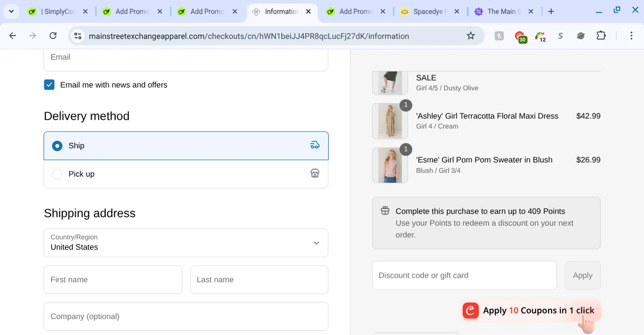Click the browser forward arrow
This screenshot has width=644, height=335.
pyautogui.click(x=33, y=36)
